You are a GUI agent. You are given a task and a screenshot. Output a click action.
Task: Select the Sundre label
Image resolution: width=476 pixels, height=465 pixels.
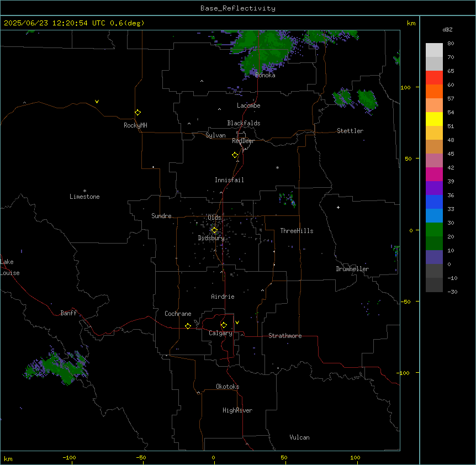161,216
